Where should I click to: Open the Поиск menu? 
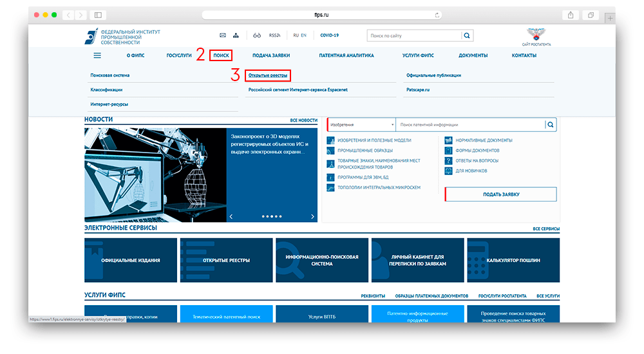tap(221, 55)
